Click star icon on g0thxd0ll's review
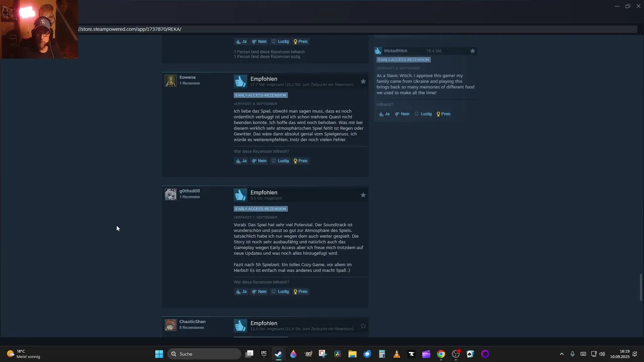The width and height of the screenshot is (644, 362). click(363, 195)
